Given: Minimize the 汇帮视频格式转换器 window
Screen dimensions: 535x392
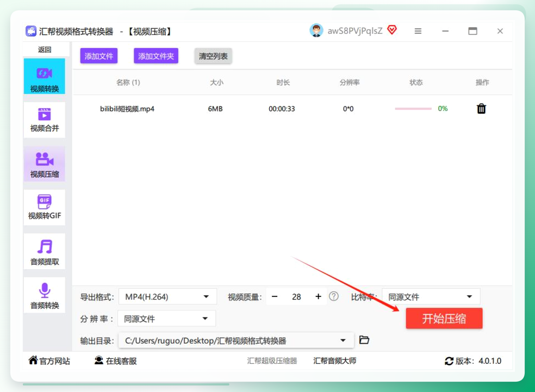Looking at the screenshot, I should pos(445,31).
